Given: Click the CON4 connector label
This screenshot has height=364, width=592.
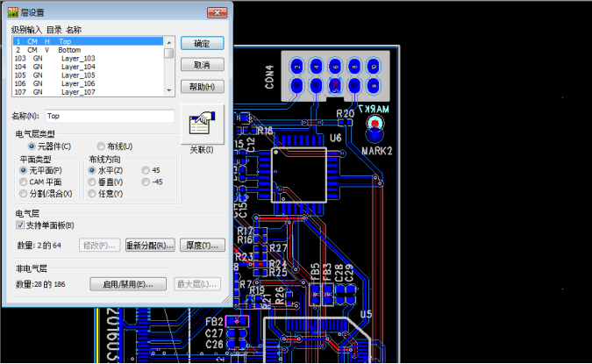Looking at the screenshot, I should point(269,77).
